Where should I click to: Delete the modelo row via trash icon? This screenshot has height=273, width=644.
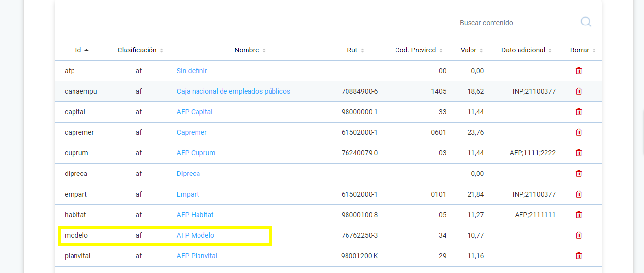click(x=579, y=235)
